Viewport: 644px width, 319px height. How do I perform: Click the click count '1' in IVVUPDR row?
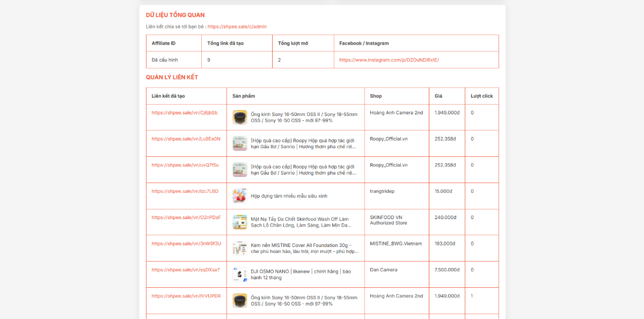click(472, 296)
